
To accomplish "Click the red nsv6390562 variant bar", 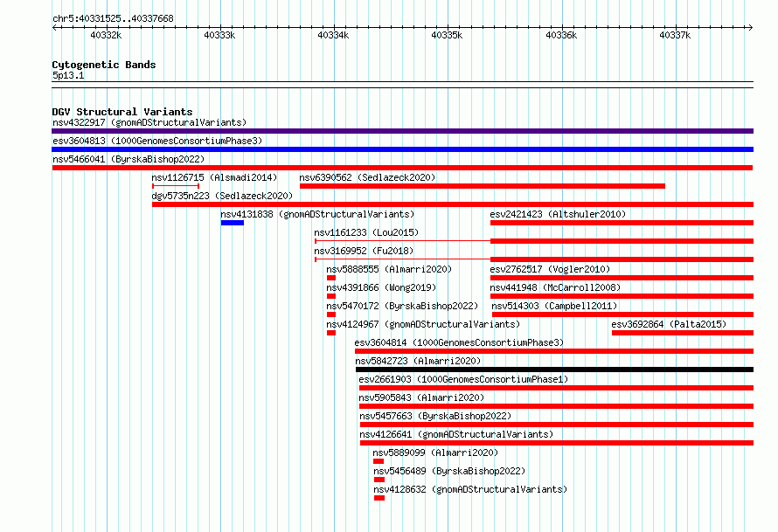I will tap(483, 186).
